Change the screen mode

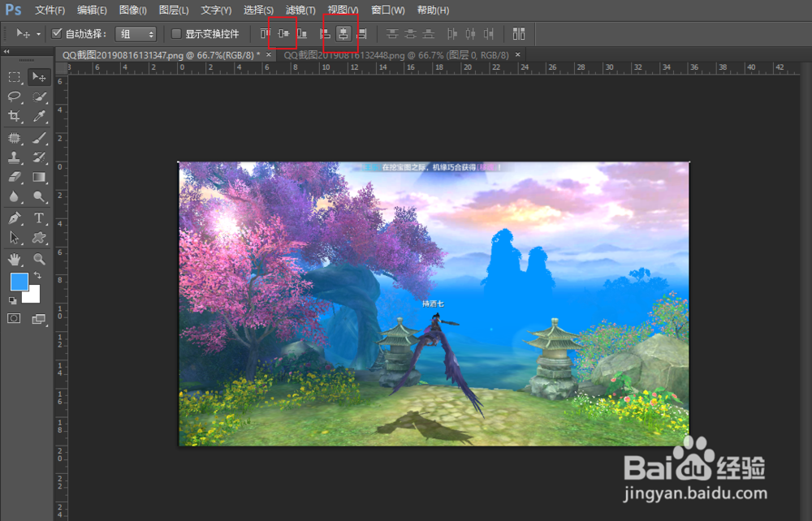pos(39,319)
